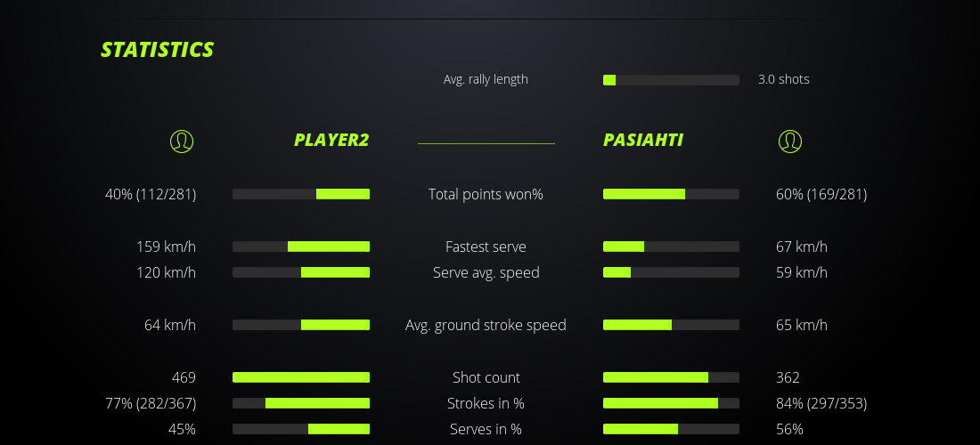Click the 3.0 shots value
Screen dimensions: 980x445
point(783,79)
